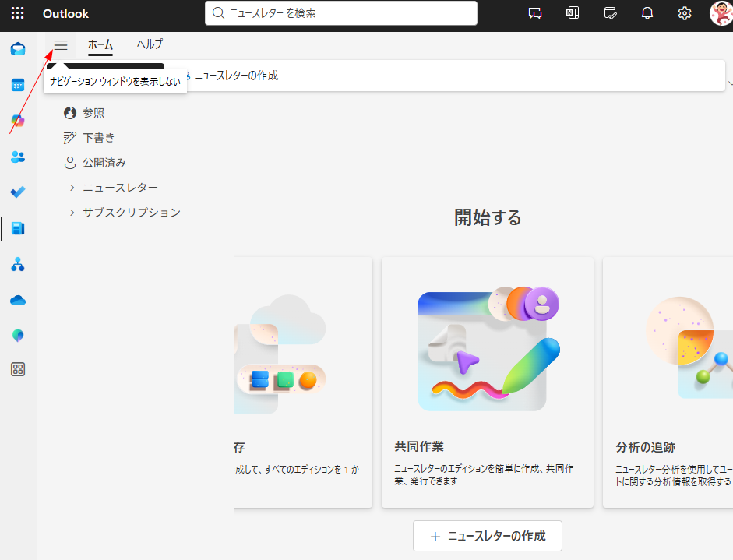Open the OneDrive cloud icon
Screen dimensions: 733x560
point(18,300)
